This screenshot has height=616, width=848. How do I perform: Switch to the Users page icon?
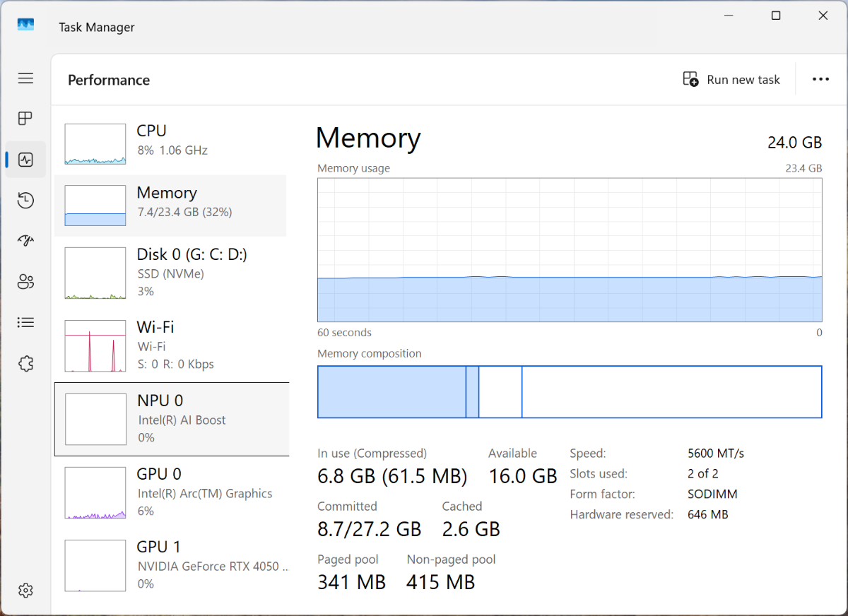click(25, 282)
